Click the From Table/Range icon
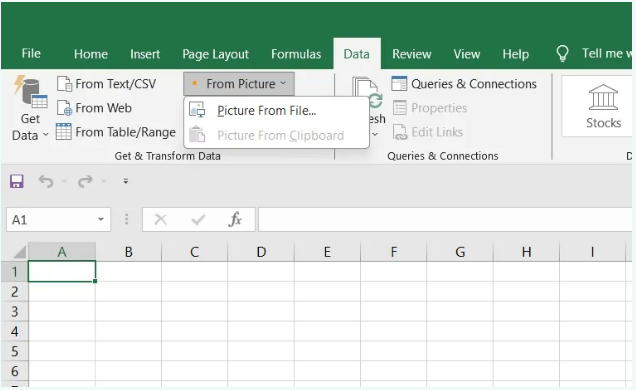Viewport: 636px width, 390px height. point(64,132)
